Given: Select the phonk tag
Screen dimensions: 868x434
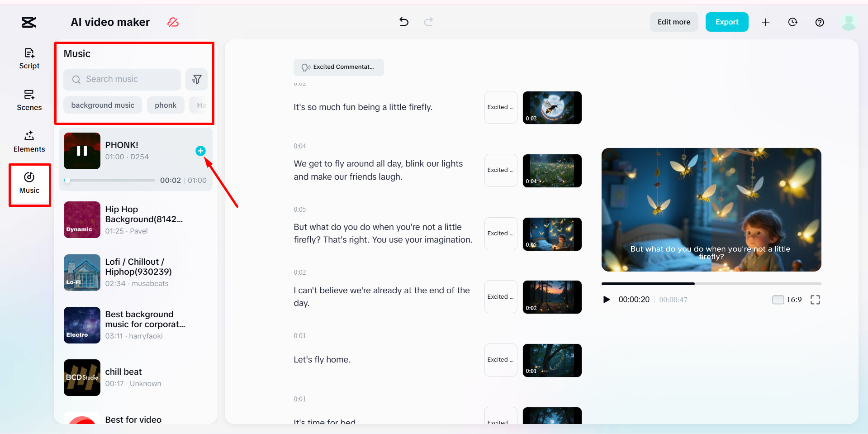Looking at the screenshot, I should [166, 105].
